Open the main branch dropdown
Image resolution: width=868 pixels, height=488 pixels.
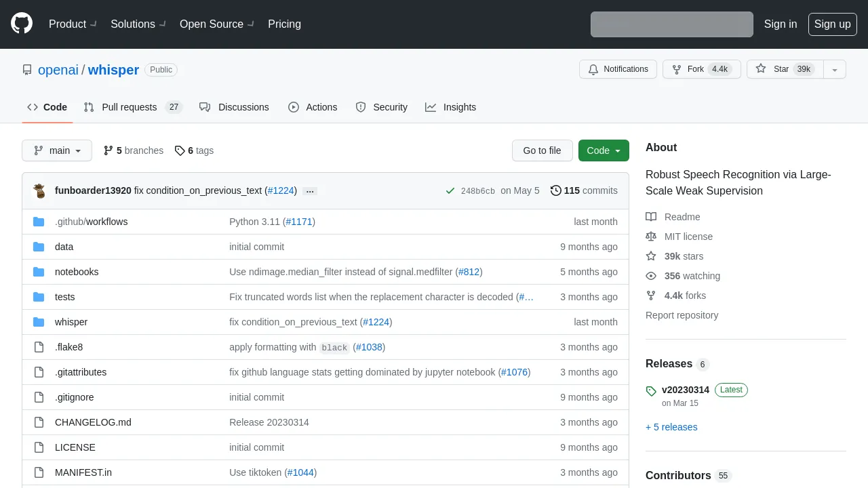57,150
